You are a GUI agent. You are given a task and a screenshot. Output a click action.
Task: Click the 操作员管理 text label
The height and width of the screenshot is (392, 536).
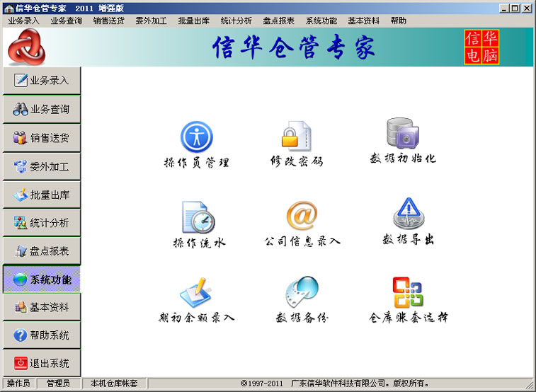point(197,162)
